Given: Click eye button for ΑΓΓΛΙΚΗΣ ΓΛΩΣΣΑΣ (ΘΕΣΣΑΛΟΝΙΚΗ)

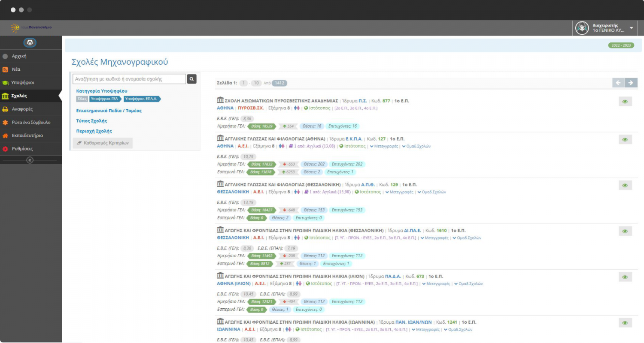Looking at the screenshot, I should (625, 185).
